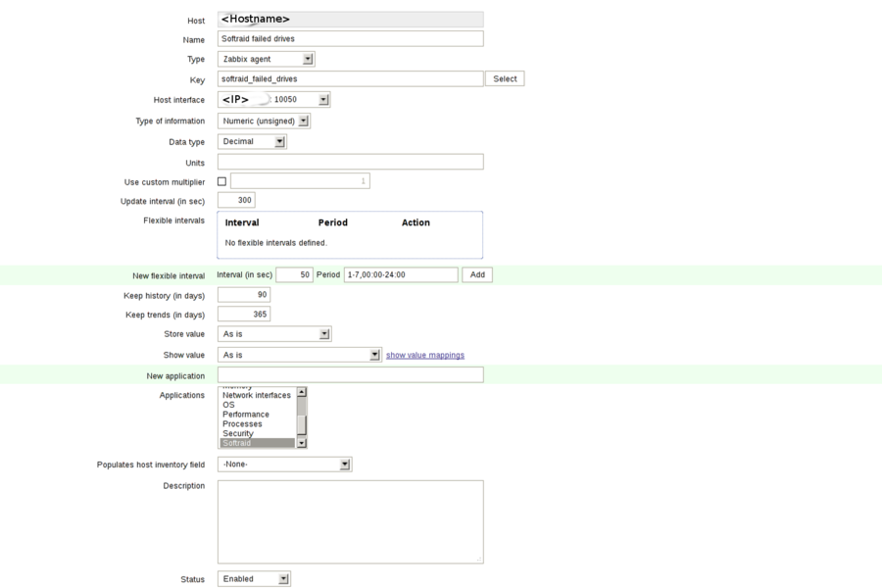Click down arrow of Applications list scrollbar
Image resolution: width=882 pixels, height=588 pixels.
coord(302,443)
